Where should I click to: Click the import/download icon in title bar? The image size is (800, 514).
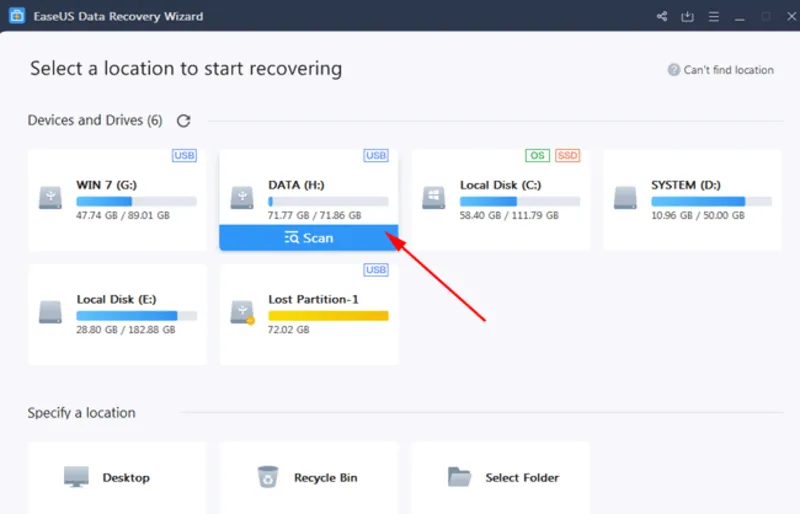click(687, 16)
